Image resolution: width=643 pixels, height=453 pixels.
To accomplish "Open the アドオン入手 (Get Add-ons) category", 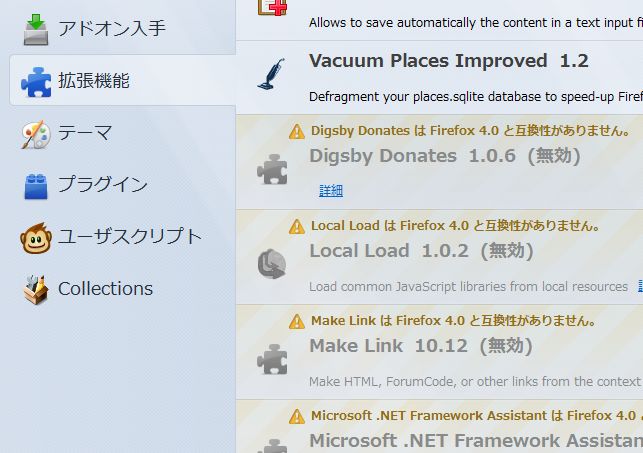I will click(x=123, y=29).
